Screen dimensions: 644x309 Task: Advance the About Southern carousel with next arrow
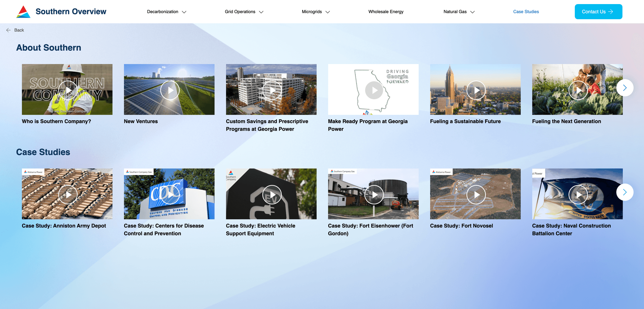pyautogui.click(x=625, y=88)
